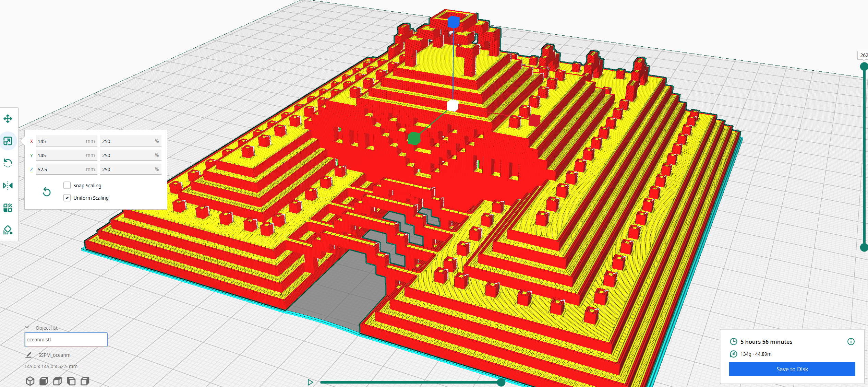Click the 145.0 x 145.0 x 52.5 mm dimensions text
Screen dimensions: 868x387
coord(51,366)
